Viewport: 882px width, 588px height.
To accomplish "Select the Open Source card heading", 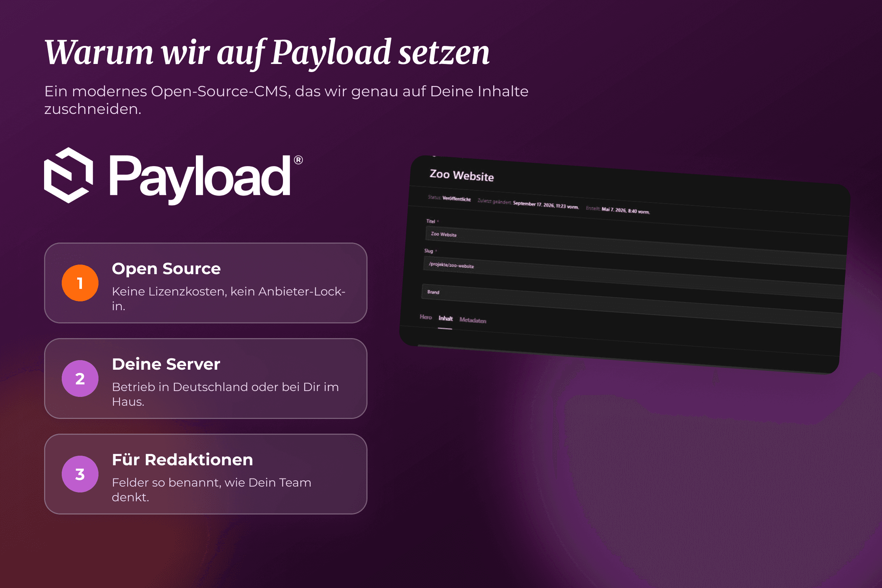I will tap(166, 269).
